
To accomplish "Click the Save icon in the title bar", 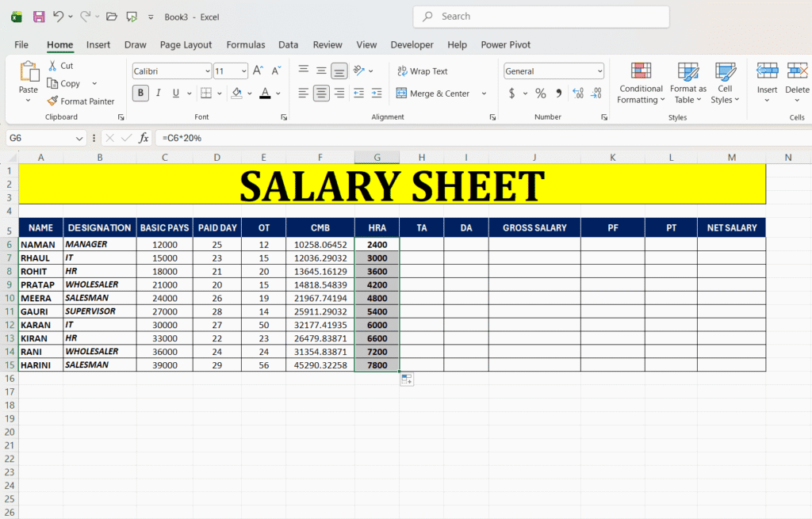I will click(39, 17).
